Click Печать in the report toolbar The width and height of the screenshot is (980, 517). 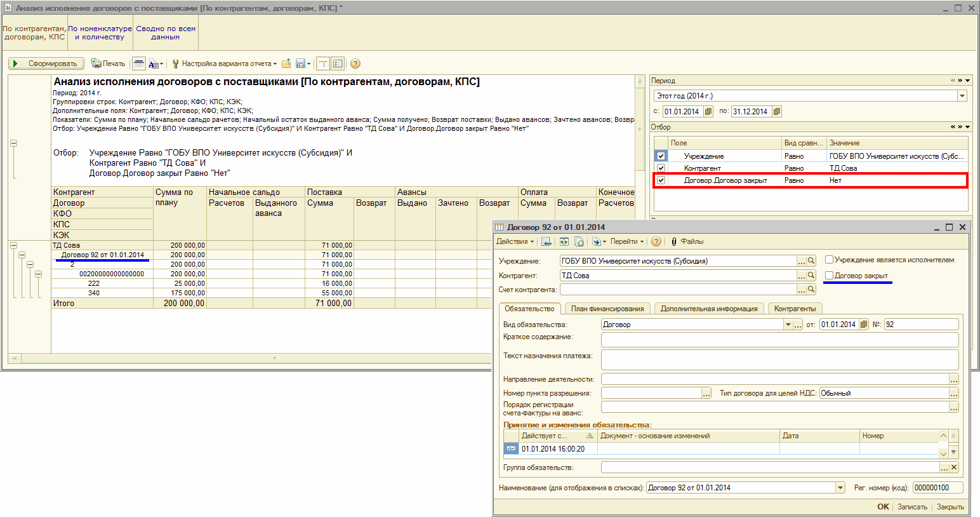(x=108, y=64)
